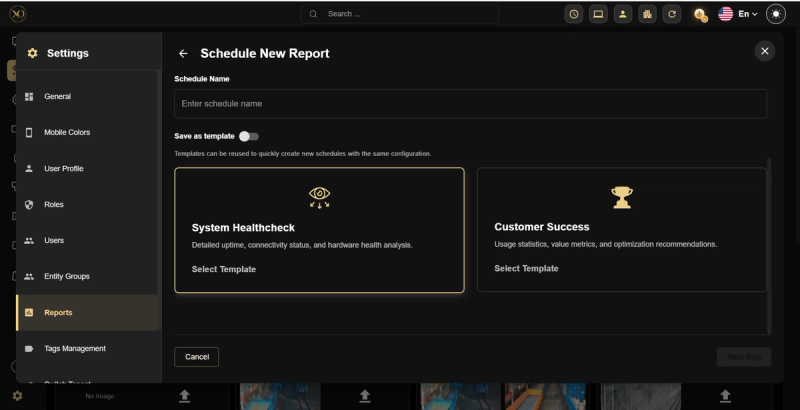Open the laptop device icon in top bar
This screenshot has width=800, height=410.
point(598,14)
